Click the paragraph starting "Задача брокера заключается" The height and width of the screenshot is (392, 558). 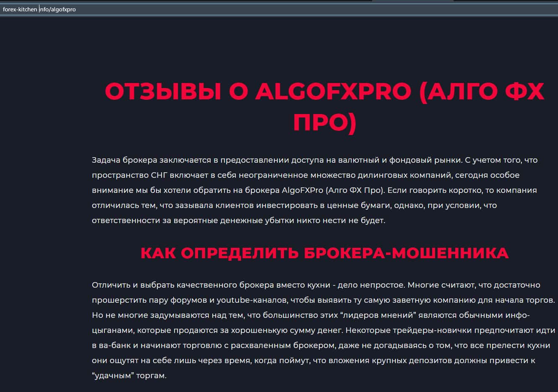[x=315, y=190]
